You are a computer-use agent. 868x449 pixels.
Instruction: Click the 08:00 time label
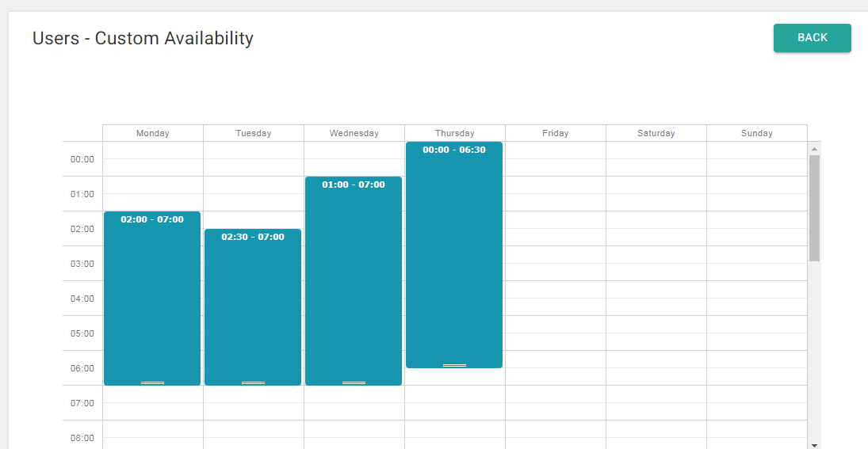coord(82,438)
